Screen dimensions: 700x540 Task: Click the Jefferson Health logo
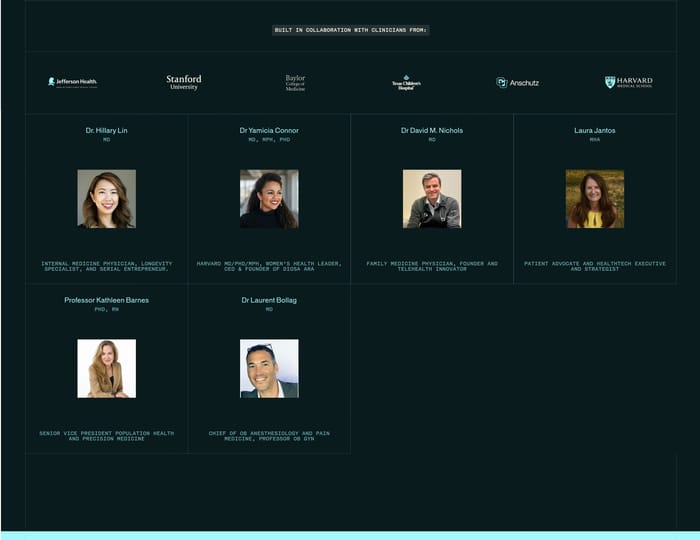(x=73, y=82)
